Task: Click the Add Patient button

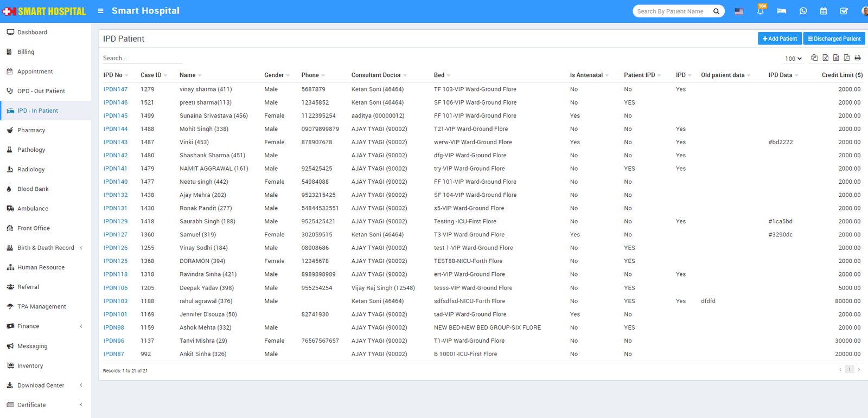Action: point(780,38)
